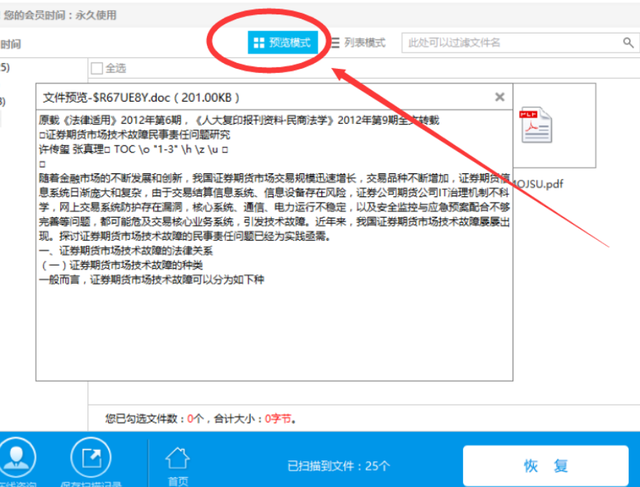Click the 您已勾选文件数 summary text
640x487 pixels.
click(x=200, y=418)
